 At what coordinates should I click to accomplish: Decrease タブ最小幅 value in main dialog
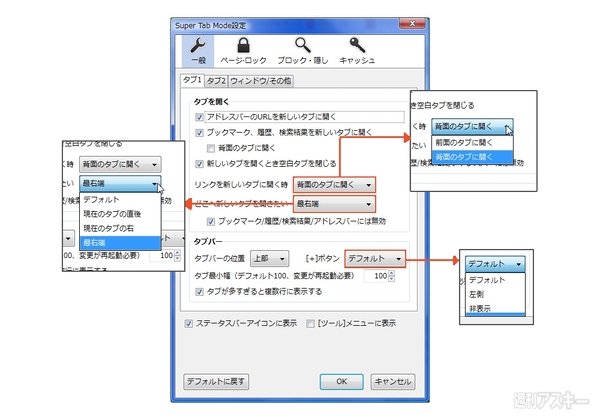click(x=391, y=278)
